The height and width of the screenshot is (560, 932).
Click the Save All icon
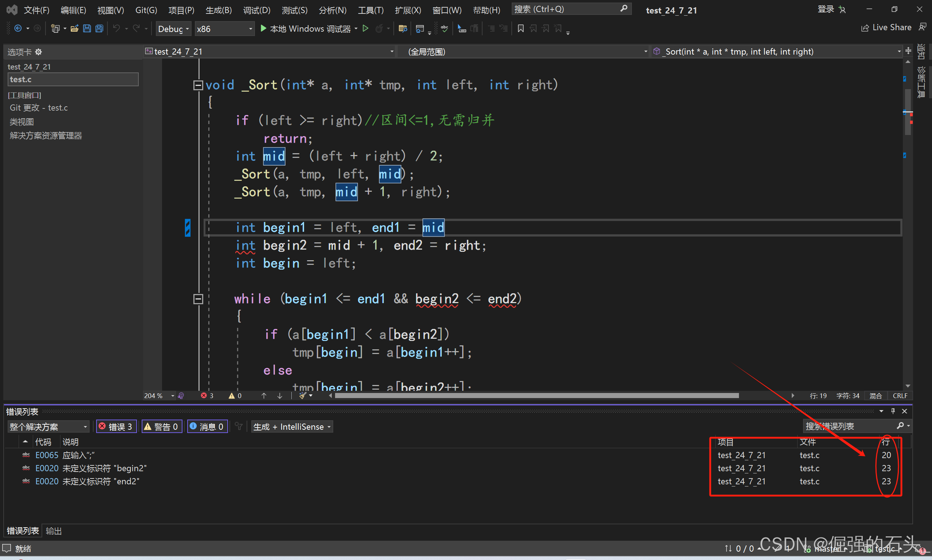99,29
